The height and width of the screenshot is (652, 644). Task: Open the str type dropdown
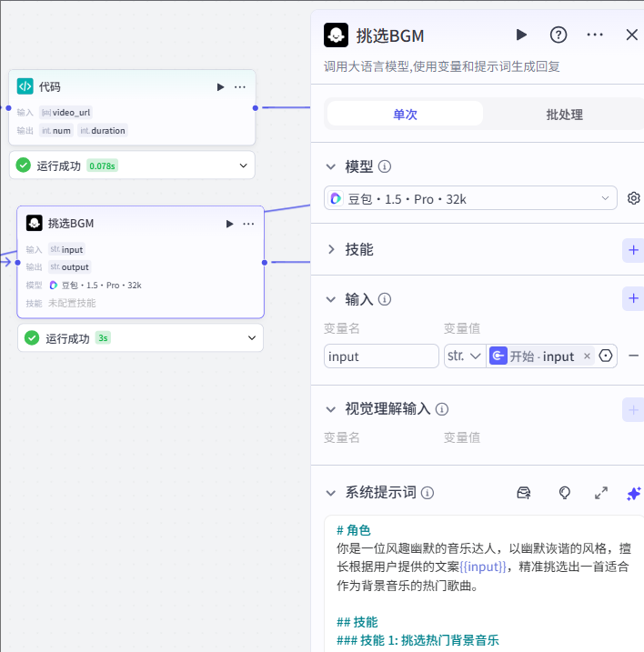click(x=464, y=356)
